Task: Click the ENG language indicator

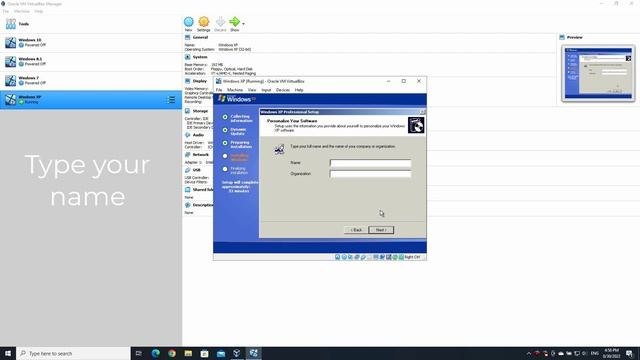Action: point(595,353)
